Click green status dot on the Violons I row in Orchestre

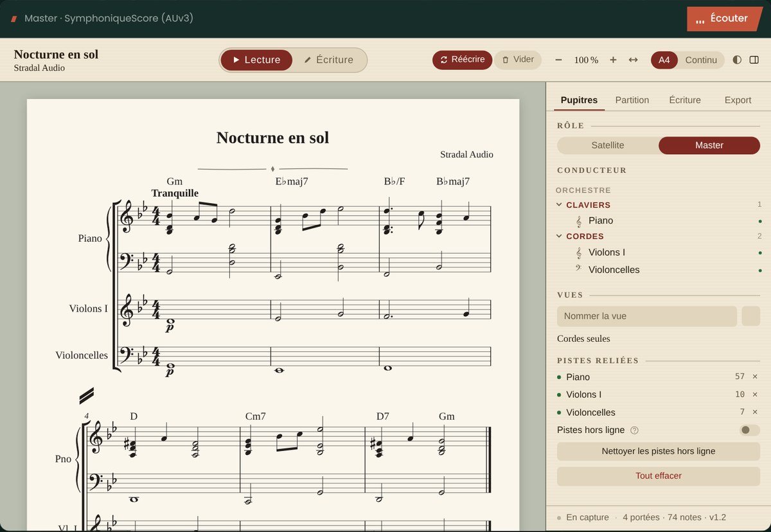[x=760, y=253]
